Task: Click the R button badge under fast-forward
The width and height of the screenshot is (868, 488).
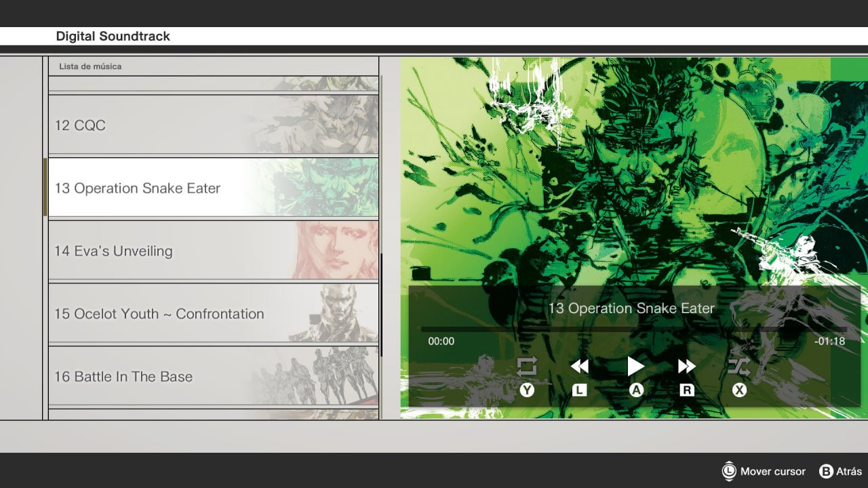Action: 686,390
